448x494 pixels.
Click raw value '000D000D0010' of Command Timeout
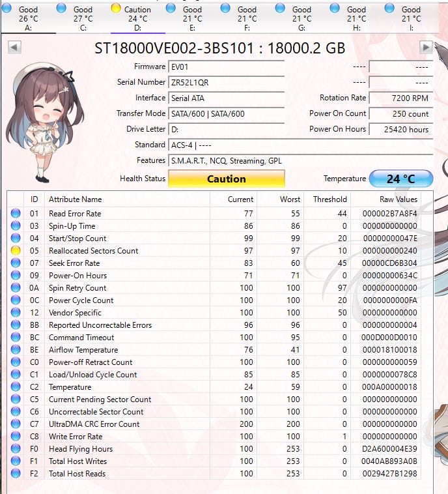coord(389,338)
